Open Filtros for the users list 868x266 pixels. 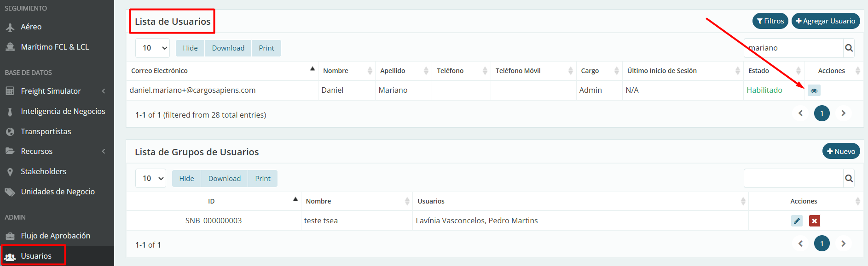click(x=770, y=21)
